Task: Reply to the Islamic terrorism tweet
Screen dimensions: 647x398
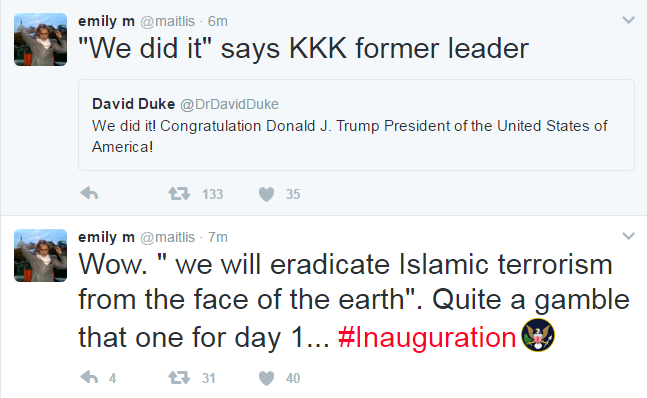Action: [89, 377]
